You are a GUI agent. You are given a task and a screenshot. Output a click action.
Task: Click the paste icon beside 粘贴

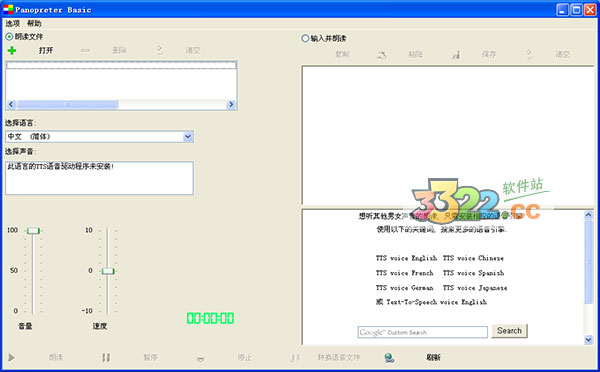(382, 55)
